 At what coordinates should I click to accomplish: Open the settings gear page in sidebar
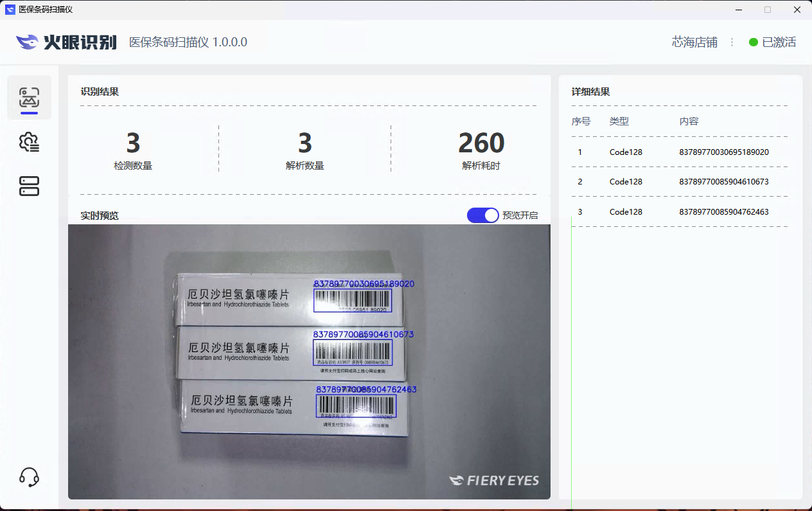[x=29, y=142]
